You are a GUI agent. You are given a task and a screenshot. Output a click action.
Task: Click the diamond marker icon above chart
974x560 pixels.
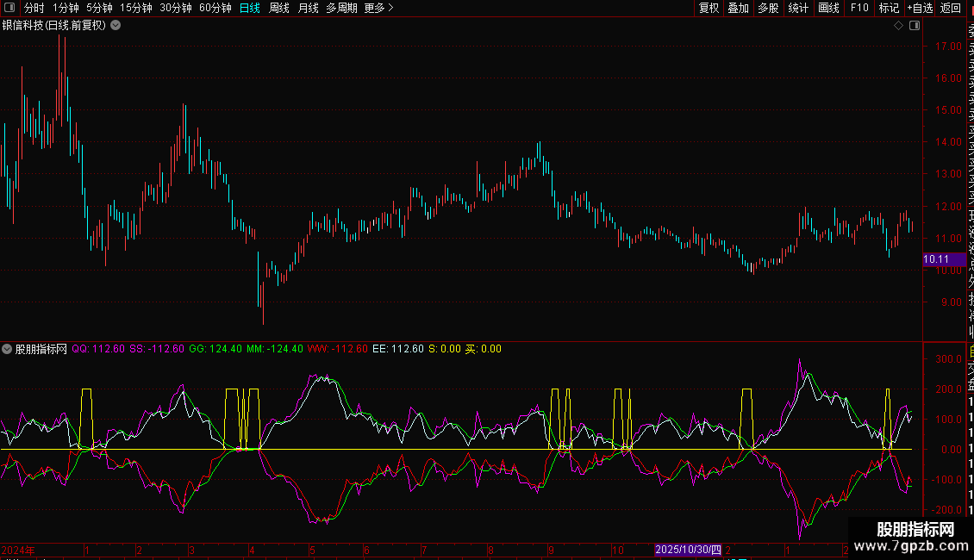point(898,26)
